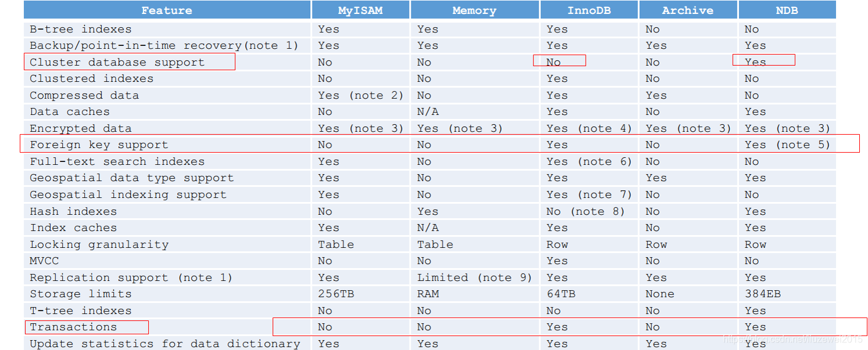Select the 'T-tree indexes' feature label
The height and width of the screenshot is (350, 868).
[81, 311]
